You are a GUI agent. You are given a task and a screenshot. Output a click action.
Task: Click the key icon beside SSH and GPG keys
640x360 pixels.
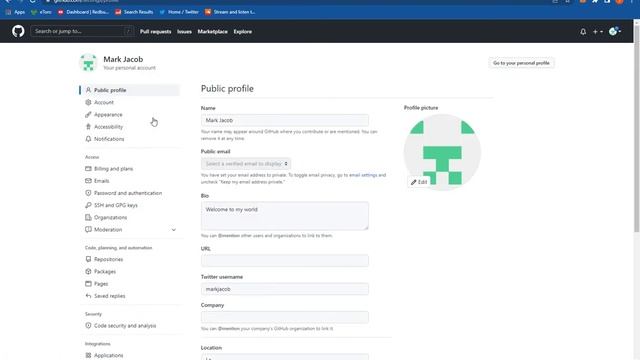point(88,205)
